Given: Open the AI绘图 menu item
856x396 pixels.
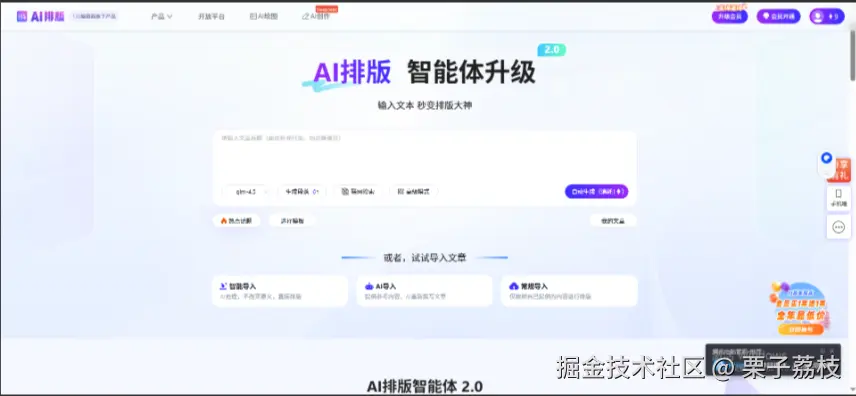Looking at the screenshot, I should click(264, 16).
